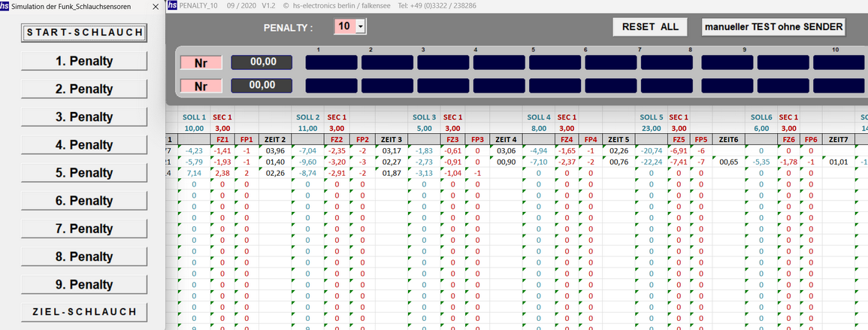Select the lower pink Nr field
Image resolution: width=868 pixels, height=330 pixels.
point(201,86)
